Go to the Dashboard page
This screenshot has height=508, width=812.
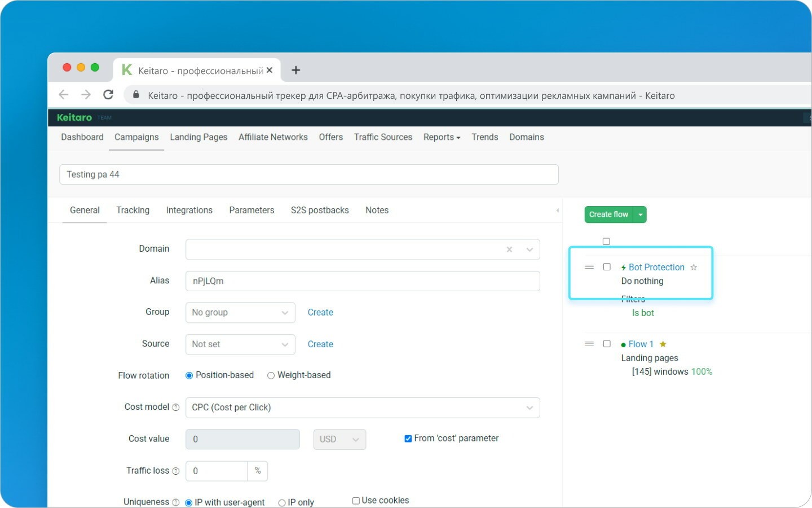pos(82,137)
